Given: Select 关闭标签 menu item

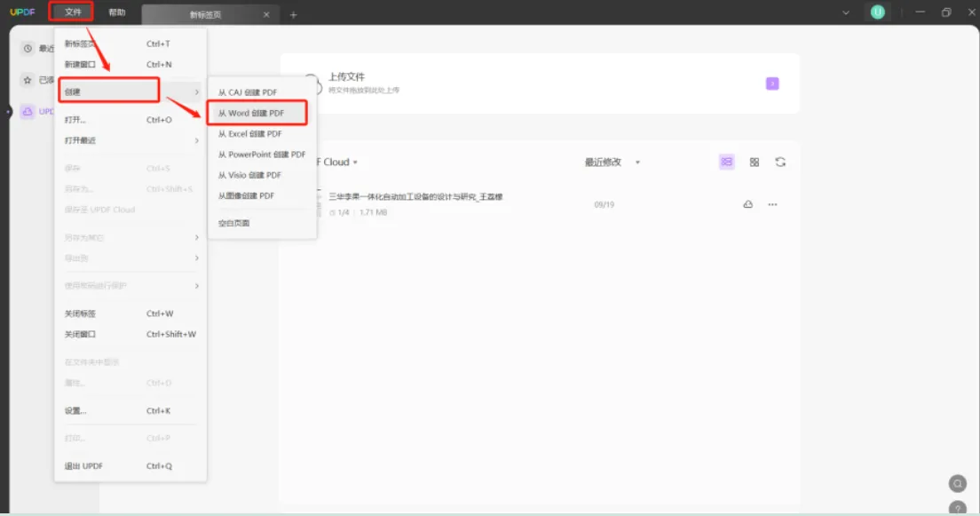Looking at the screenshot, I should [130, 314].
